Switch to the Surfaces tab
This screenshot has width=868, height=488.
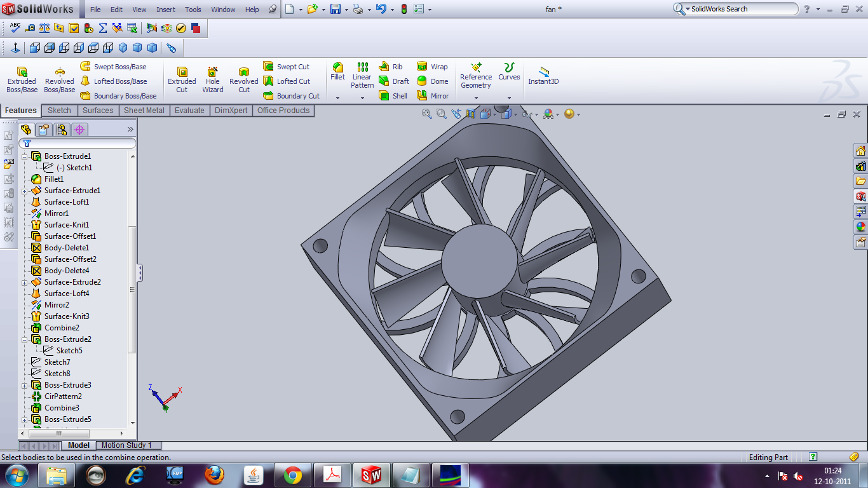(x=98, y=111)
